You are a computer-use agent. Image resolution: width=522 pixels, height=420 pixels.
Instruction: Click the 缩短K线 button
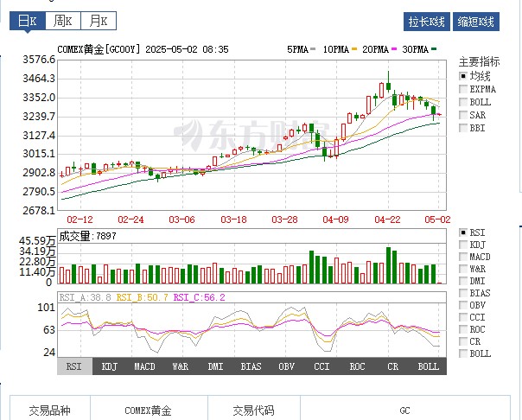tap(475, 22)
